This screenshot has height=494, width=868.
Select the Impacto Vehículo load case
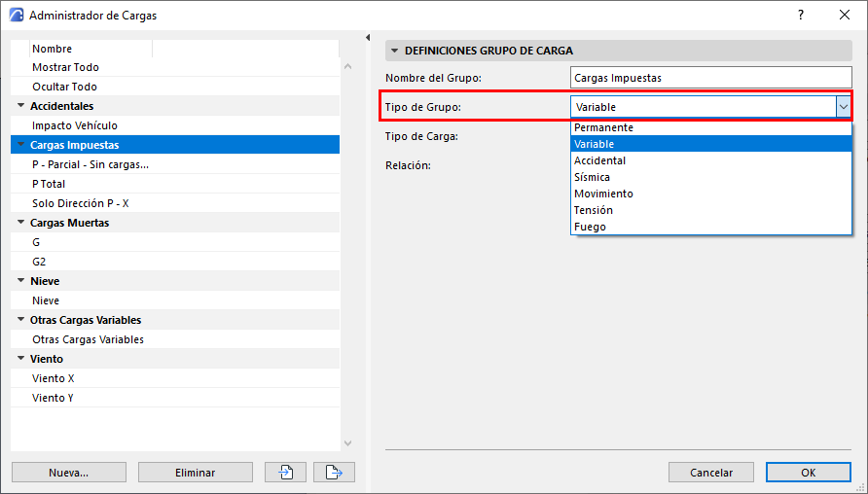coord(75,125)
